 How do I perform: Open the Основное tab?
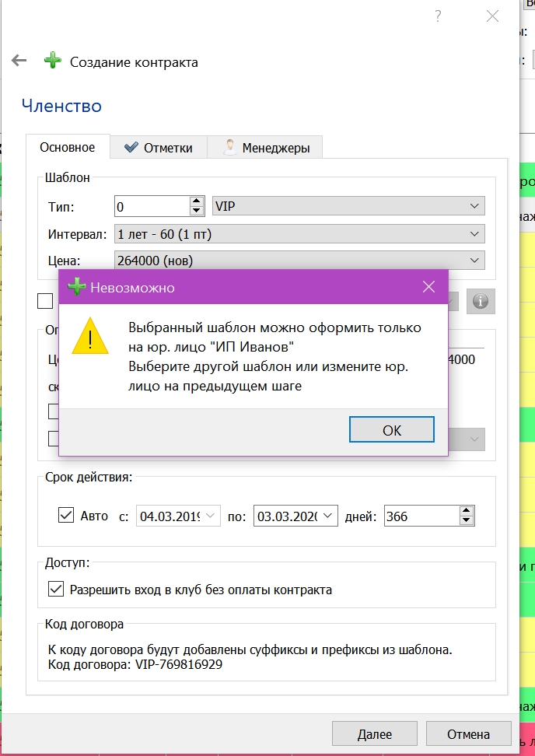68,147
